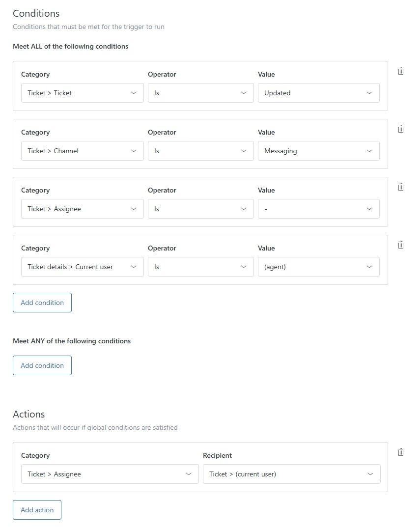Select the (agent) value dropdown
Viewport: 420px width, 528px height.
[x=318, y=267]
